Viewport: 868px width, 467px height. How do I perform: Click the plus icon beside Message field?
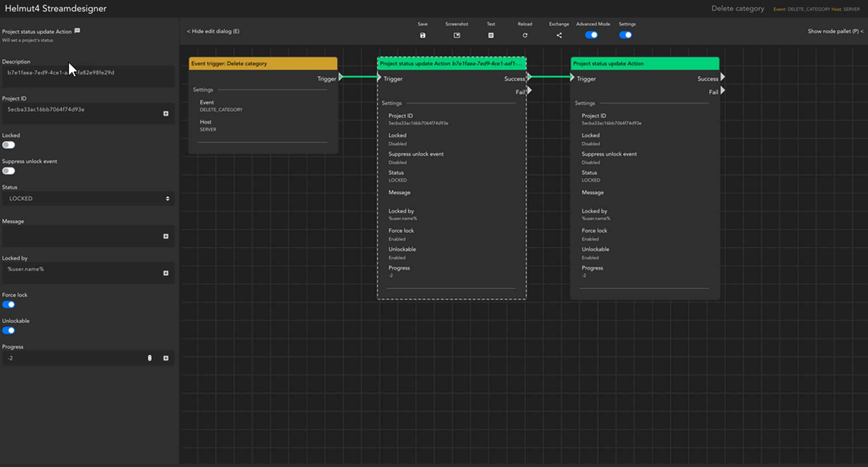166,236
